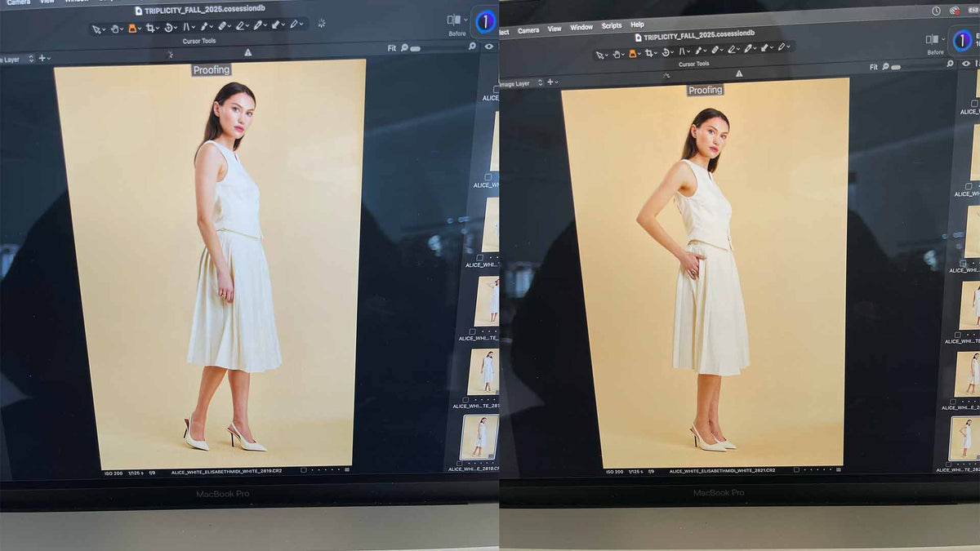
Task: Open the View menu on right laptop
Action: (555, 29)
